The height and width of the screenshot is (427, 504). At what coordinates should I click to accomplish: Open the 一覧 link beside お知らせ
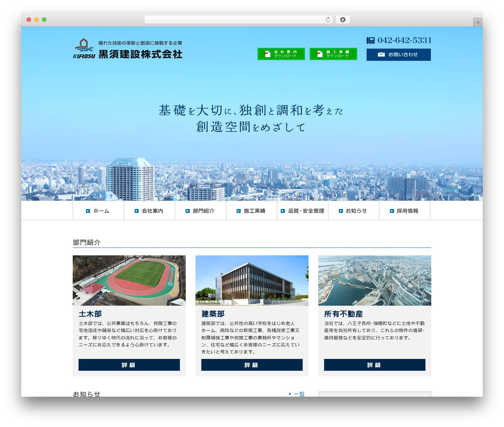pyautogui.click(x=297, y=394)
